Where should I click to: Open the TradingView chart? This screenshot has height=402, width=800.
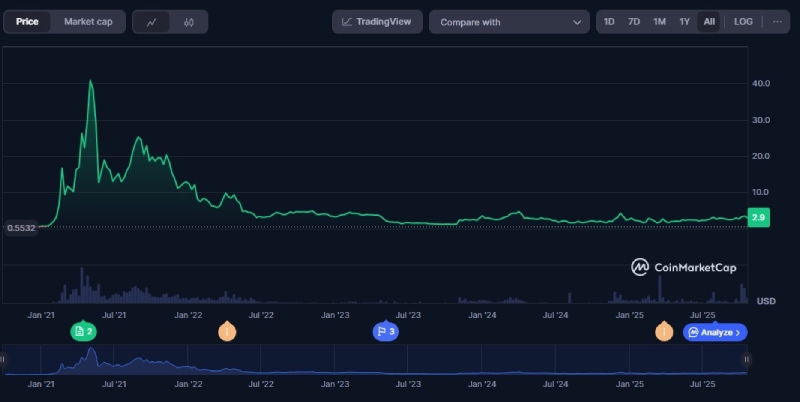(377, 21)
